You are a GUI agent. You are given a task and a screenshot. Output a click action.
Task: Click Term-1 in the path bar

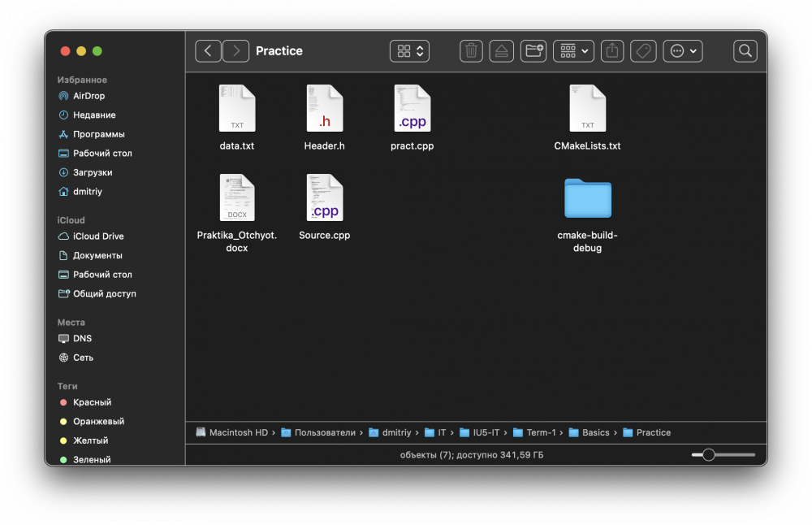pyautogui.click(x=540, y=432)
